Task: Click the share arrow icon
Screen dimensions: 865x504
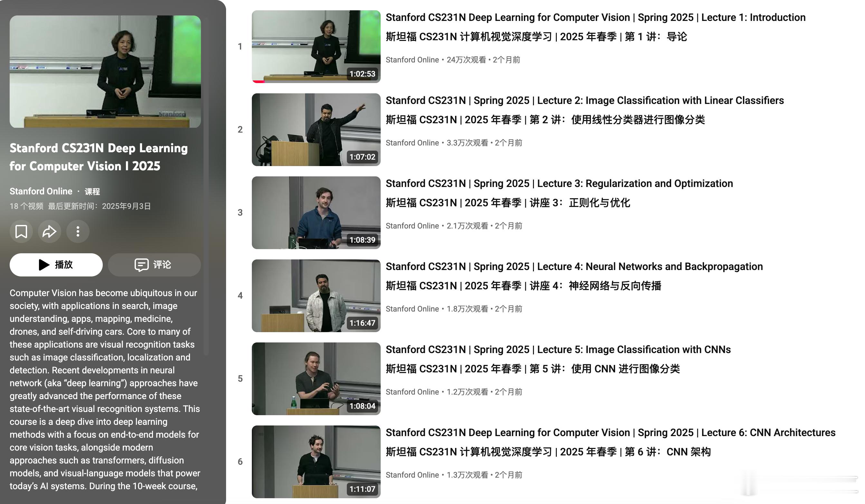Action: 49,232
